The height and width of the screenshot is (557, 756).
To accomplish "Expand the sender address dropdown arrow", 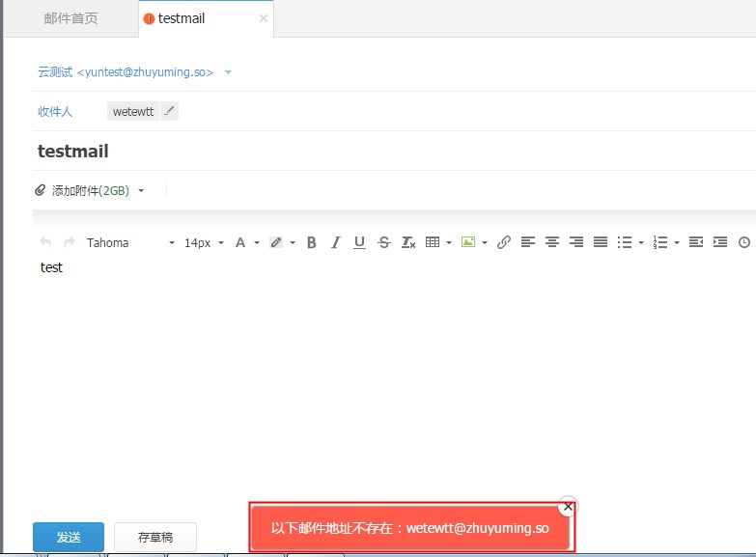I will pyautogui.click(x=228, y=72).
